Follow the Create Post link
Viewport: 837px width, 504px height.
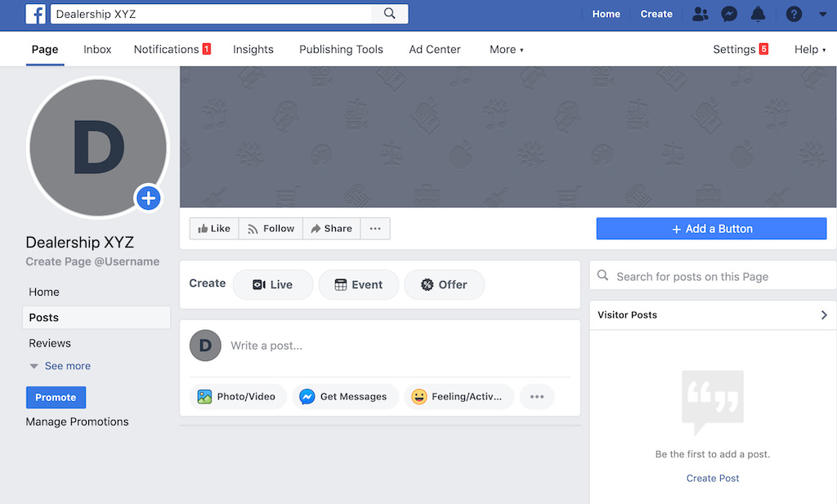[713, 479]
